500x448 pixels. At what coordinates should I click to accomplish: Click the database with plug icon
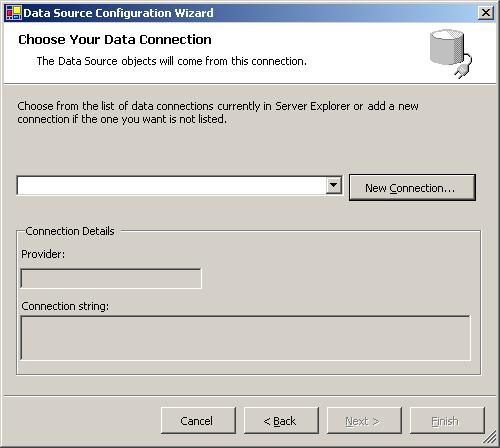[451, 54]
